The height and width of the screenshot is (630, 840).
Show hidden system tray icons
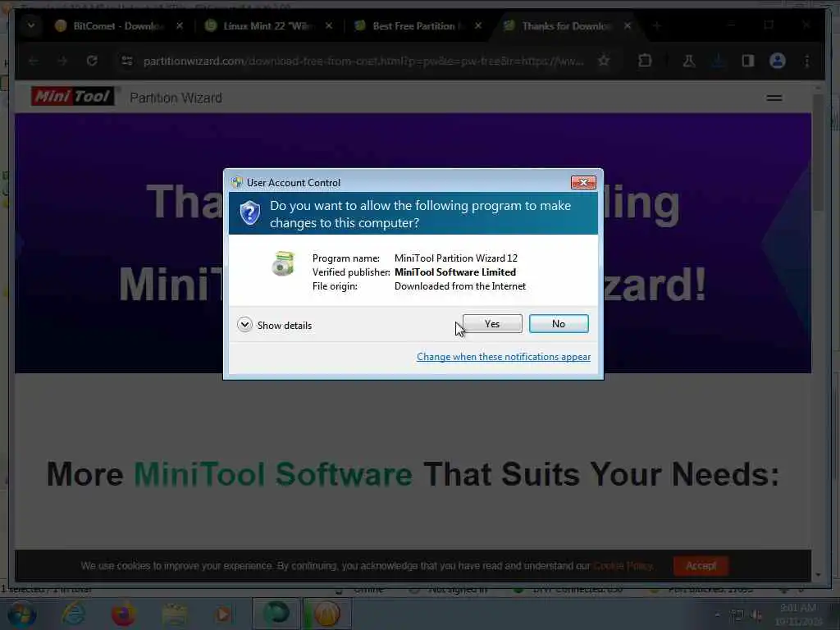717,615
